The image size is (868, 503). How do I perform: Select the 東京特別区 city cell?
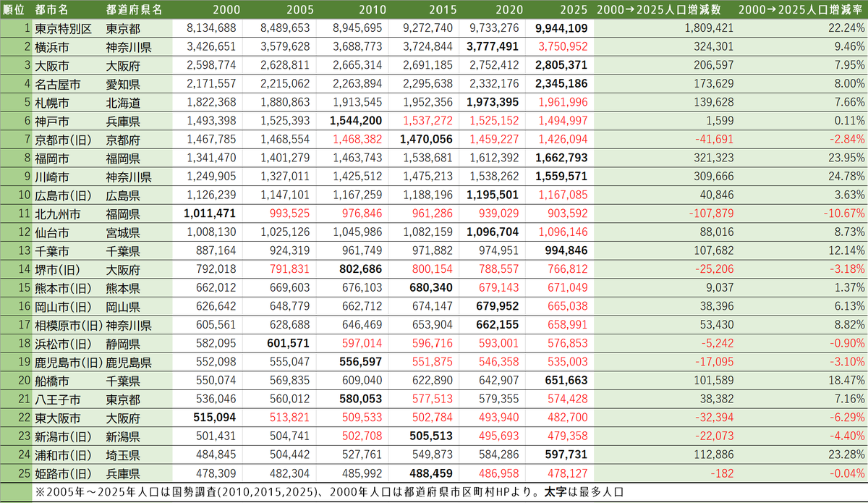click(62, 28)
